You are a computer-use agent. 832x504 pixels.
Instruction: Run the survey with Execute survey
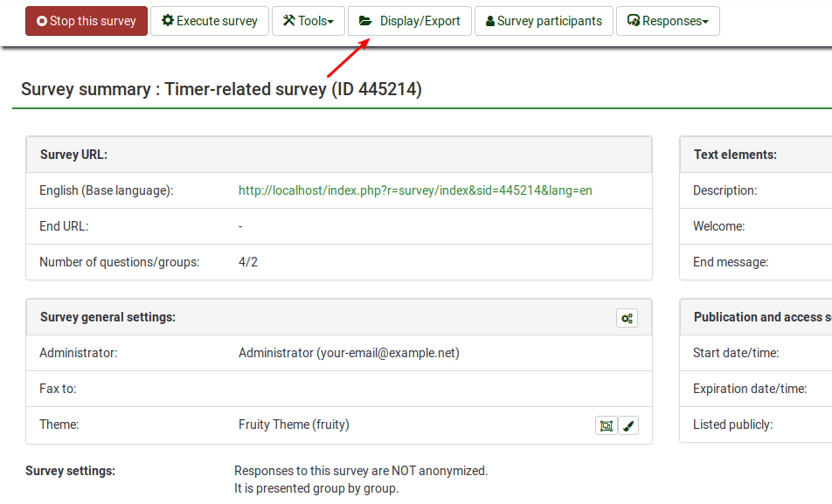pyautogui.click(x=209, y=21)
